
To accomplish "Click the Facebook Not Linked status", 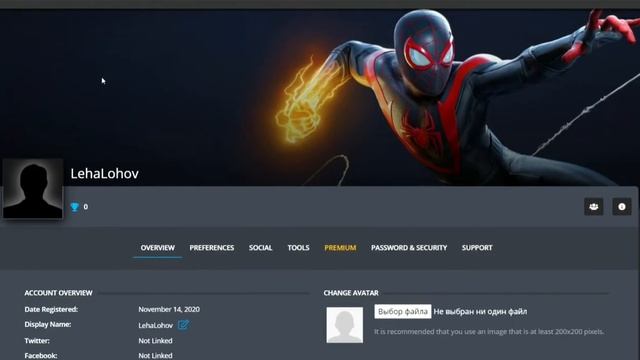I will pyautogui.click(x=155, y=356).
